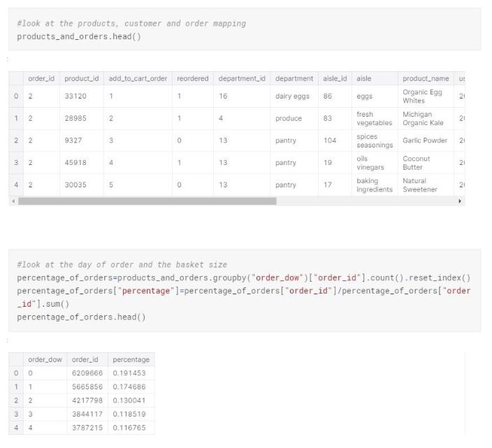Image resolution: width=492 pixels, height=448 pixels.
Task: Select the percentage column header
Action: point(131,359)
